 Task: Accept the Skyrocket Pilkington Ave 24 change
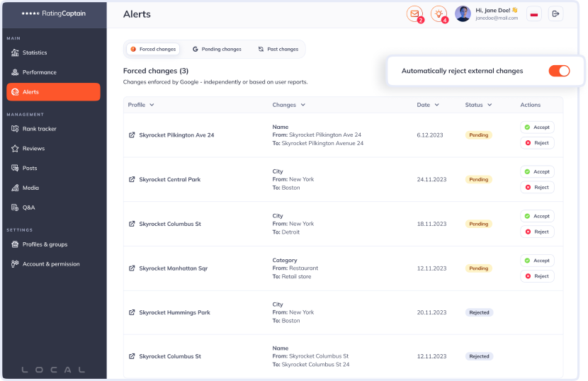(x=537, y=127)
